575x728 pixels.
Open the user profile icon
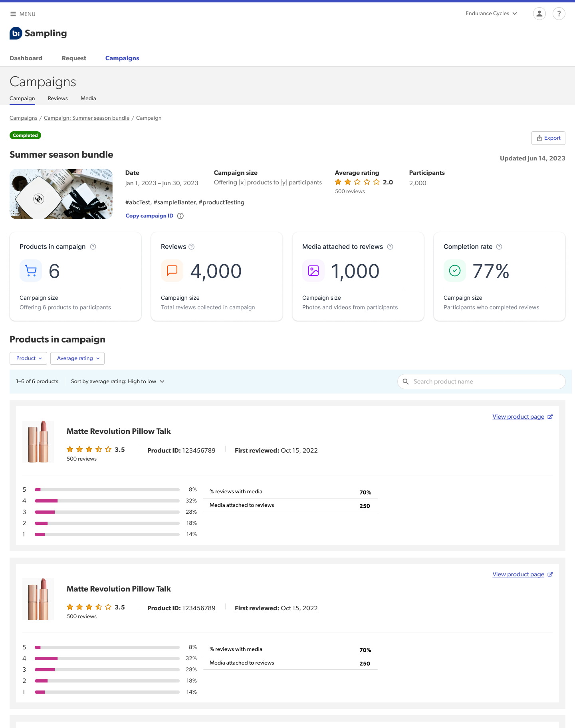pos(539,14)
